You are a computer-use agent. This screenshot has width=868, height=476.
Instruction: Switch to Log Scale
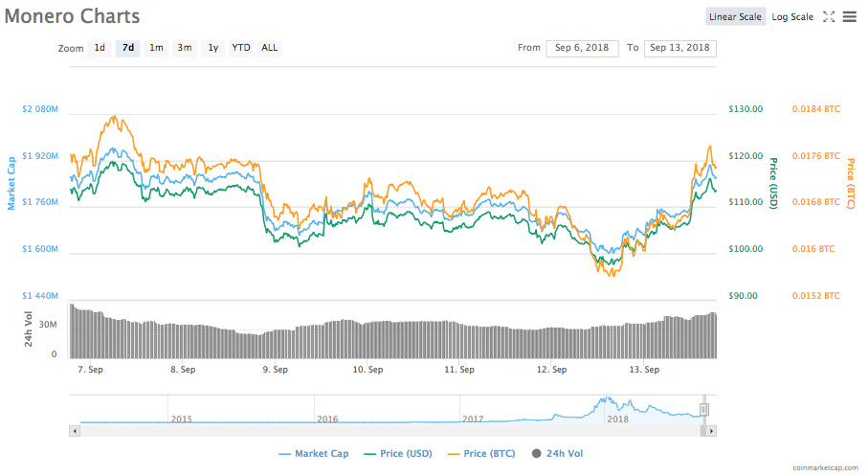[x=792, y=16]
